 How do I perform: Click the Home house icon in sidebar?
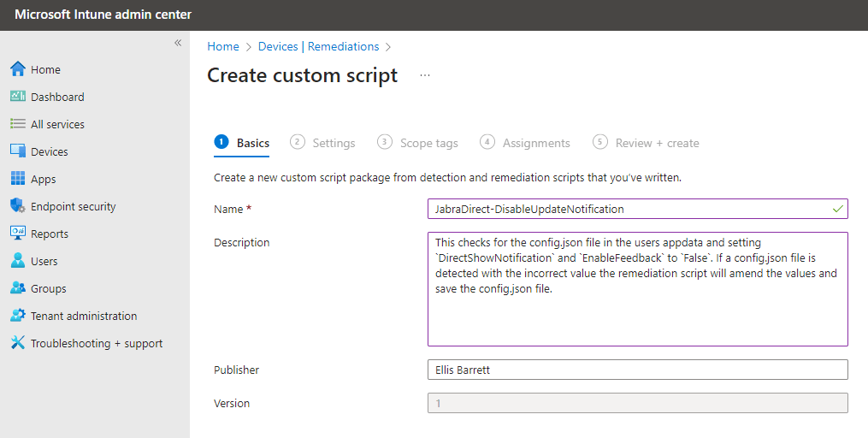[x=18, y=69]
